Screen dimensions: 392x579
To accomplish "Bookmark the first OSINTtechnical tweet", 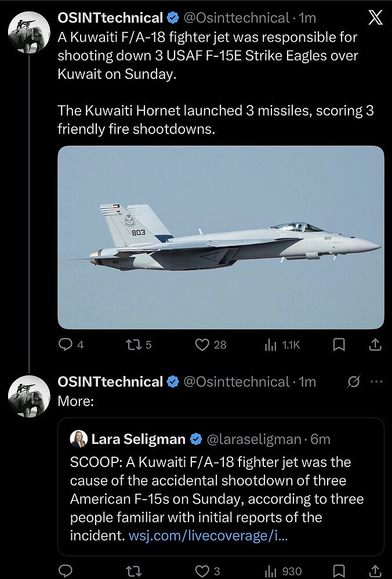I will [x=339, y=345].
